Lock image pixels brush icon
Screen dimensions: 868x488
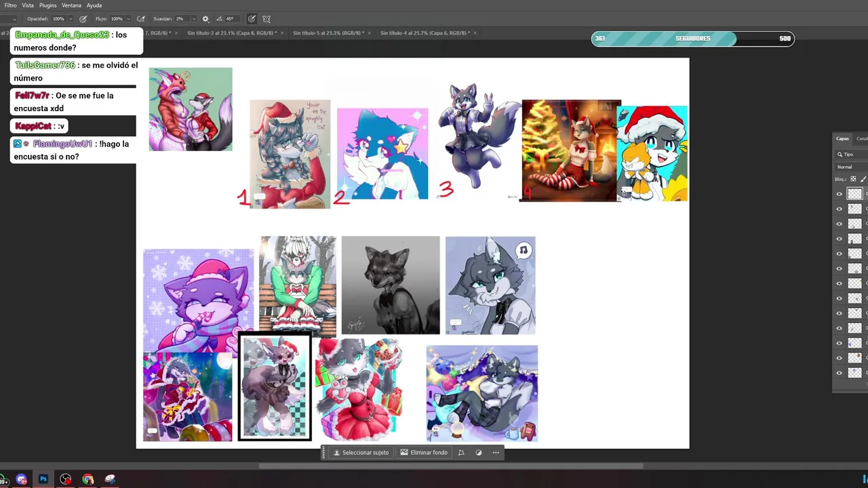click(x=863, y=179)
